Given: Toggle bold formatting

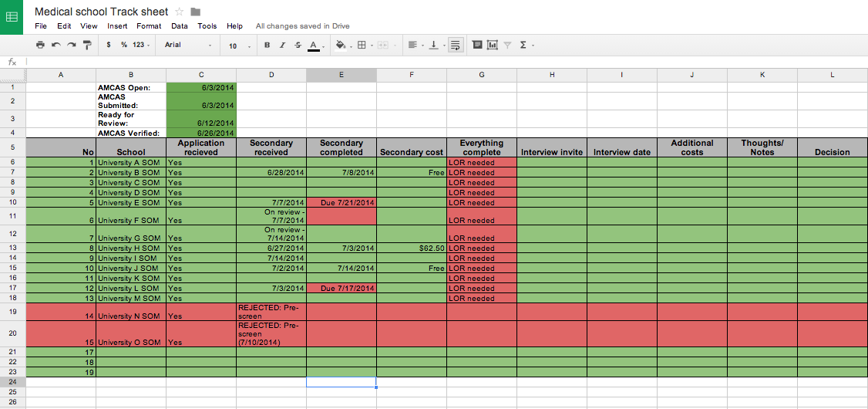Looking at the screenshot, I should [x=267, y=46].
